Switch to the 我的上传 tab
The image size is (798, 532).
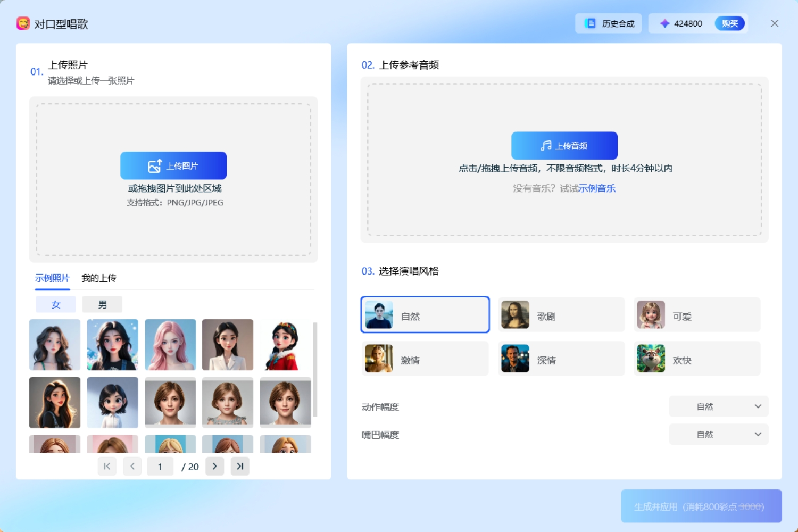point(99,278)
